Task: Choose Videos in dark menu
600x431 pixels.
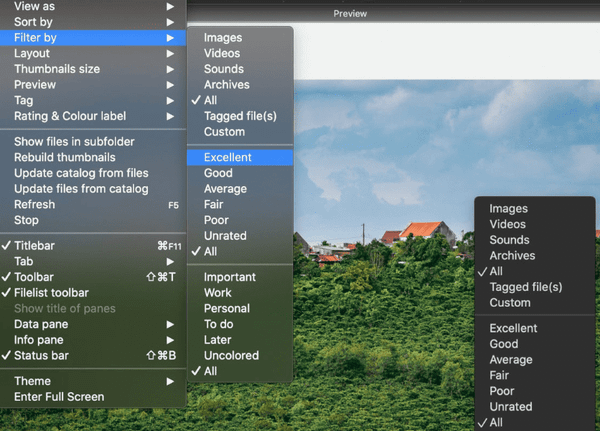Action: (535, 224)
